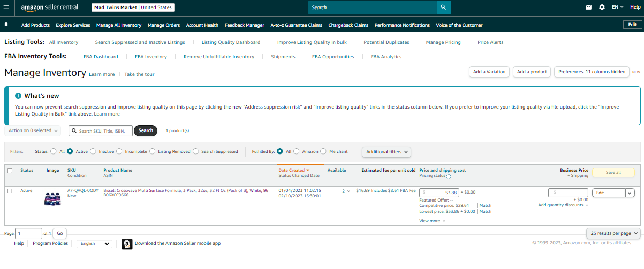644x269 pixels.
Task: Click the Amazon Seller mobile app icon
Action: (x=127, y=244)
